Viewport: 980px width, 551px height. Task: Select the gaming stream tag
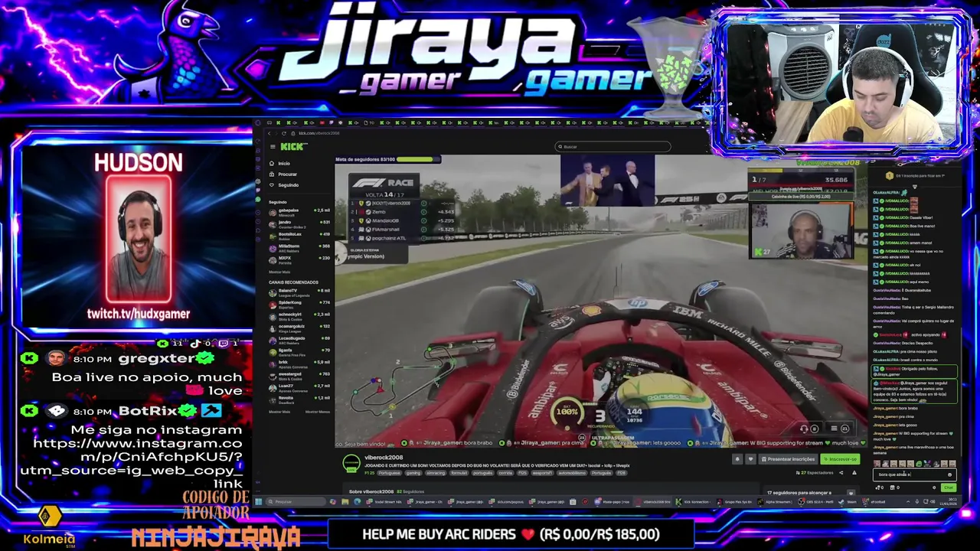[413, 473]
